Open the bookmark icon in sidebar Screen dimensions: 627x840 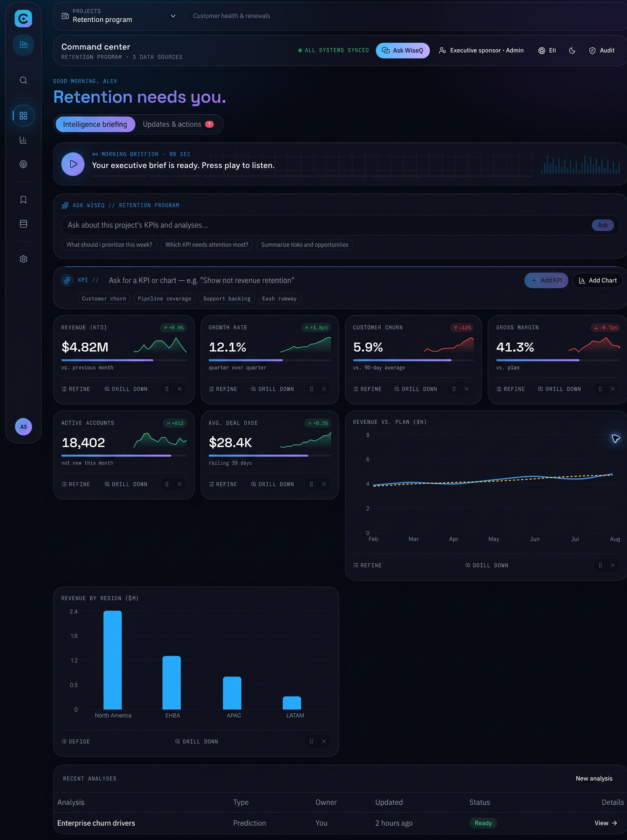tap(23, 199)
